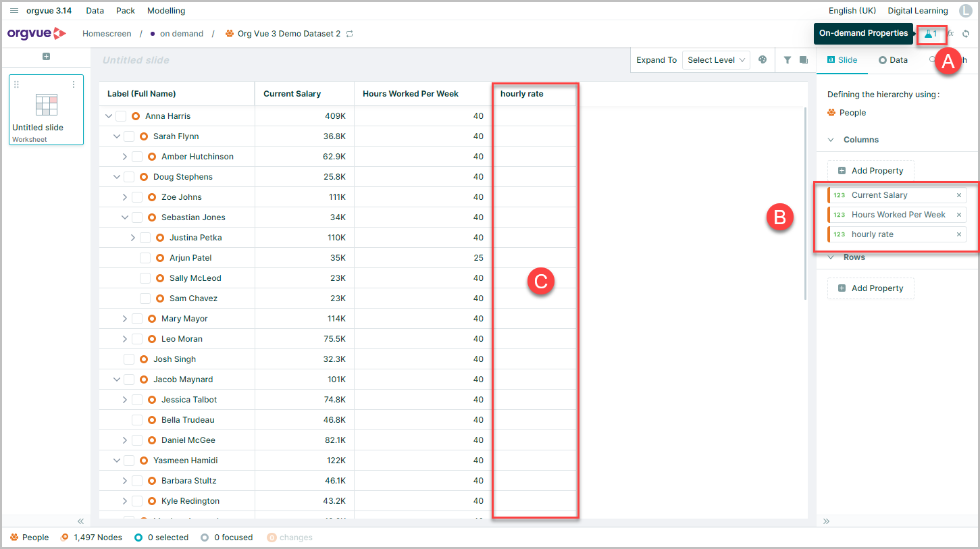Viewport: 980px width, 549px height.
Task: Tick the checkbox for Sally McLeod
Action: click(145, 278)
